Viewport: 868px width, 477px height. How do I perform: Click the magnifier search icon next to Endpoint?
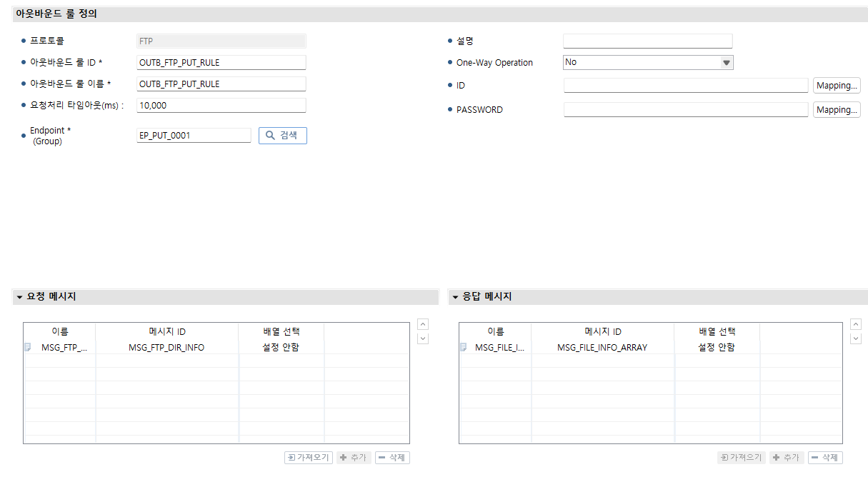coord(269,136)
